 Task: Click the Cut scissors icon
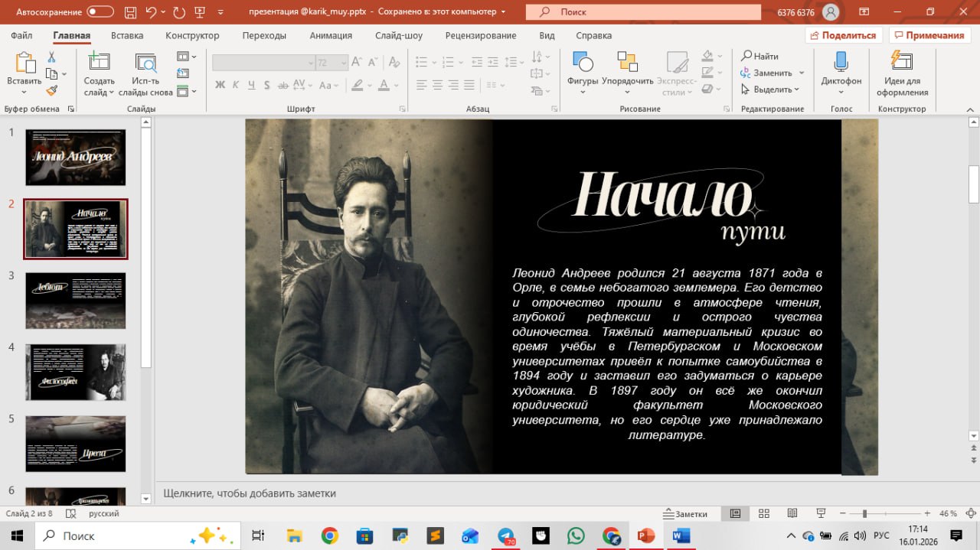51,57
